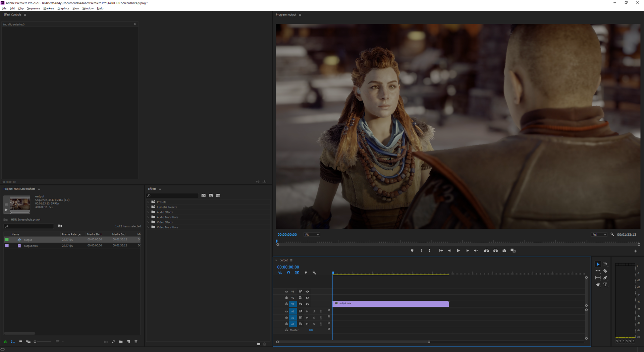The image size is (644, 352).
Task: Select the Razor tool
Action: tap(605, 271)
